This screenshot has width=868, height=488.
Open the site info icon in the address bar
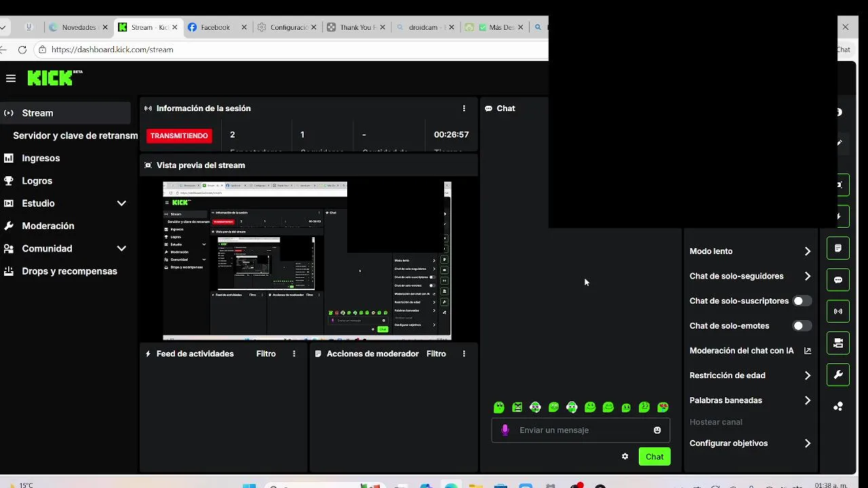click(42, 49)
